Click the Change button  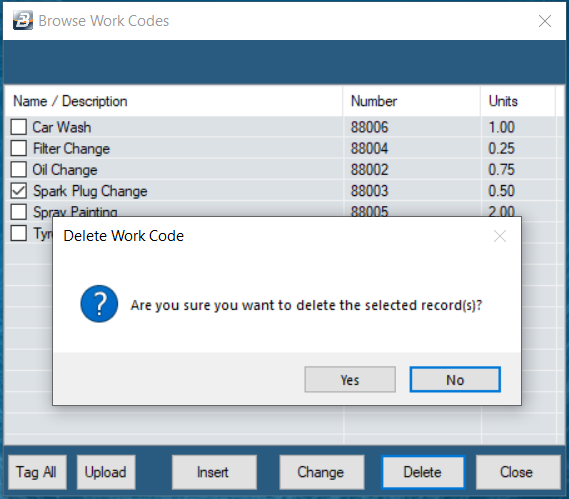pyautogui.click(x=322, y=472)
